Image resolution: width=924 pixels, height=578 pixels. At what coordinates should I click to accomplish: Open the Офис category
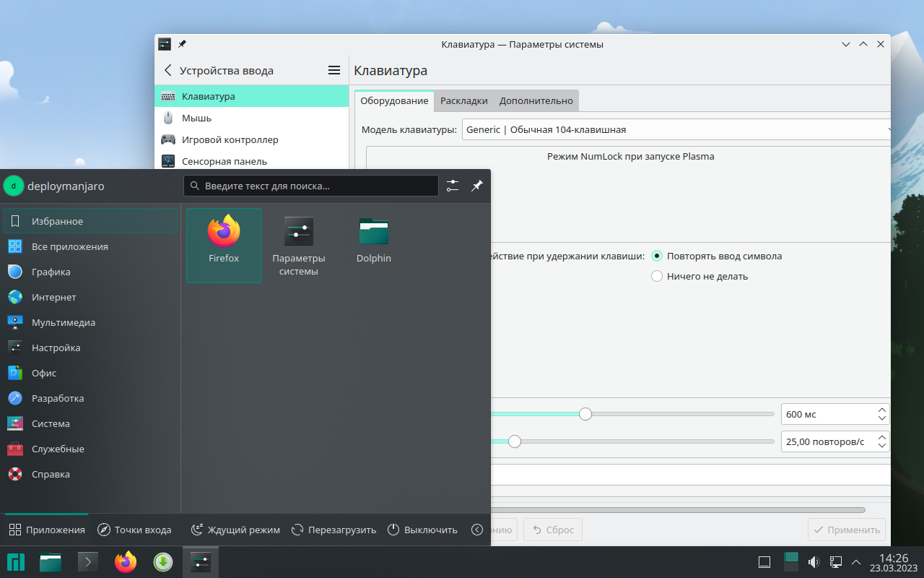tap(90, 373)
